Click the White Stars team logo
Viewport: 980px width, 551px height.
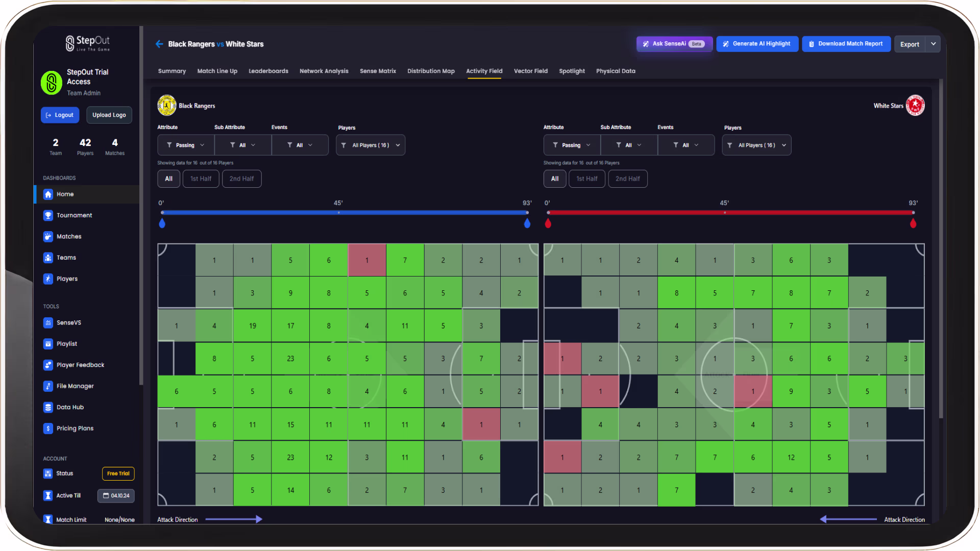coord(915,106)
